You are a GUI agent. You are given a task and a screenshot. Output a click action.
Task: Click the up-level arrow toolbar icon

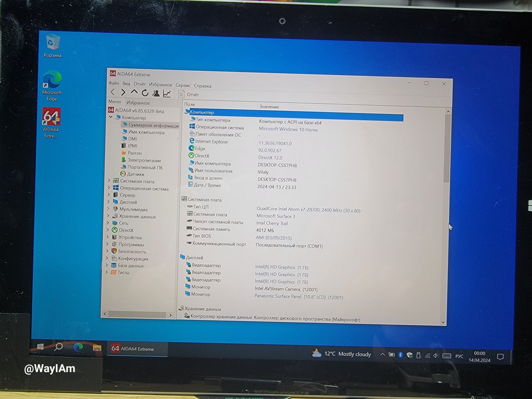pyautogui.click(x=134, y=92)
